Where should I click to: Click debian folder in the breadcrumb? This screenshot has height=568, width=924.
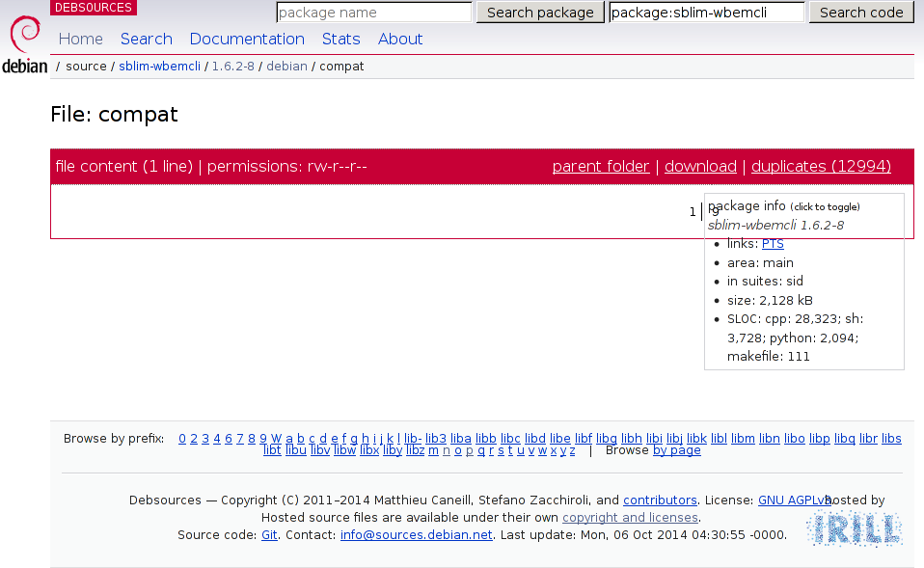click(287, 66)
